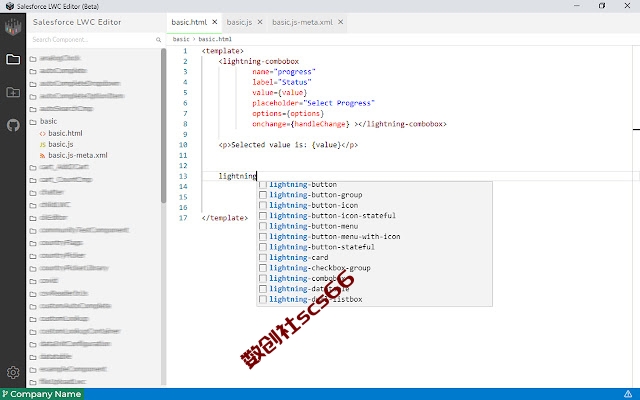Click the closing template tag line
This screenshot has width=640, height=400.
tap(224, 218)
